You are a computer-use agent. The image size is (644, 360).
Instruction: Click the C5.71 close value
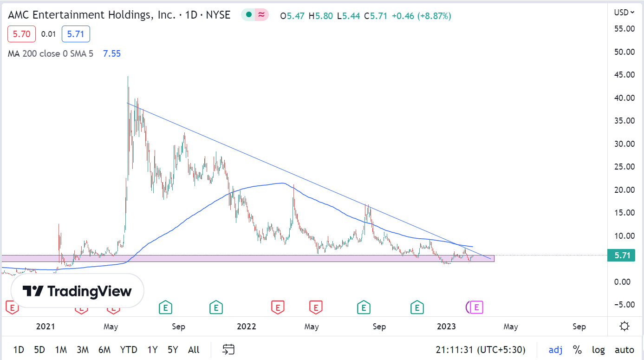coord(376,16)
